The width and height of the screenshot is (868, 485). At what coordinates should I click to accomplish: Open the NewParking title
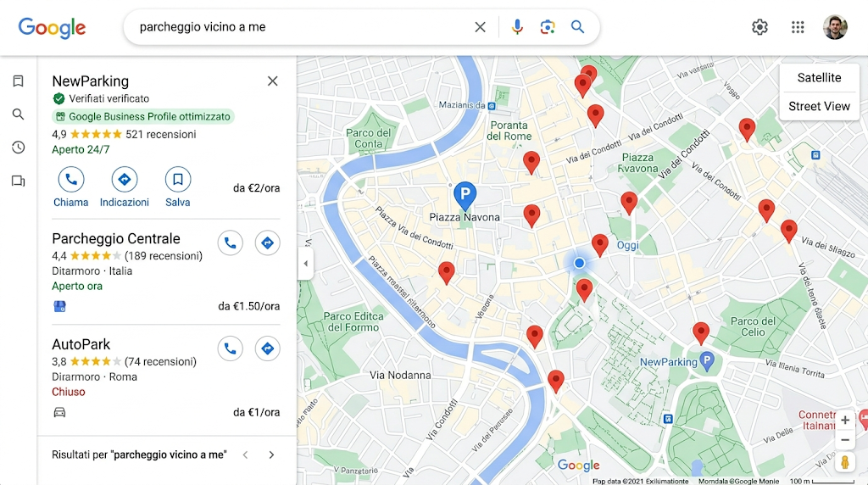tap(90, 81)
